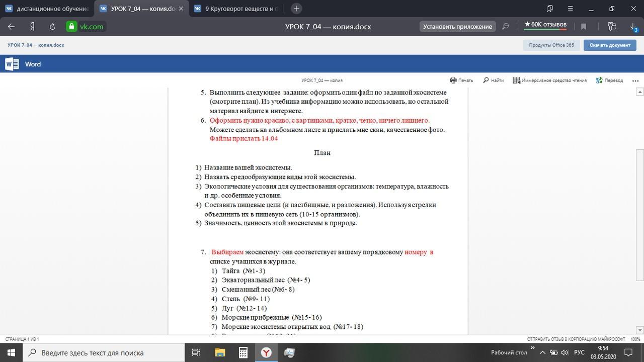This screenshot has width=644, height=362.
Task: Open the УРОК 7_04 — копия.docx header link
Action: click(36, 45)
